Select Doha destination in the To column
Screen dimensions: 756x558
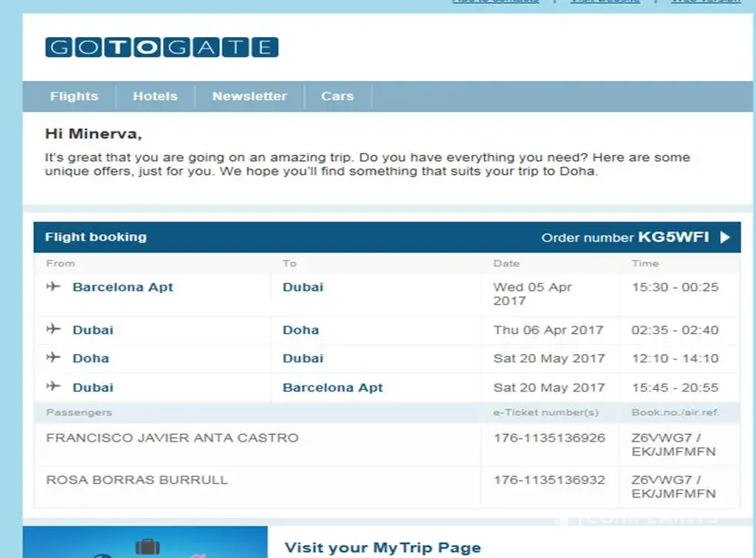pyautogui.click(x=301, y=330)
